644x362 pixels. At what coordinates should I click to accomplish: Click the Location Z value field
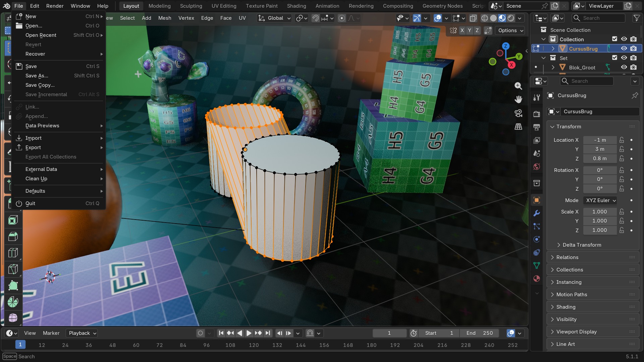coord(600,159)
